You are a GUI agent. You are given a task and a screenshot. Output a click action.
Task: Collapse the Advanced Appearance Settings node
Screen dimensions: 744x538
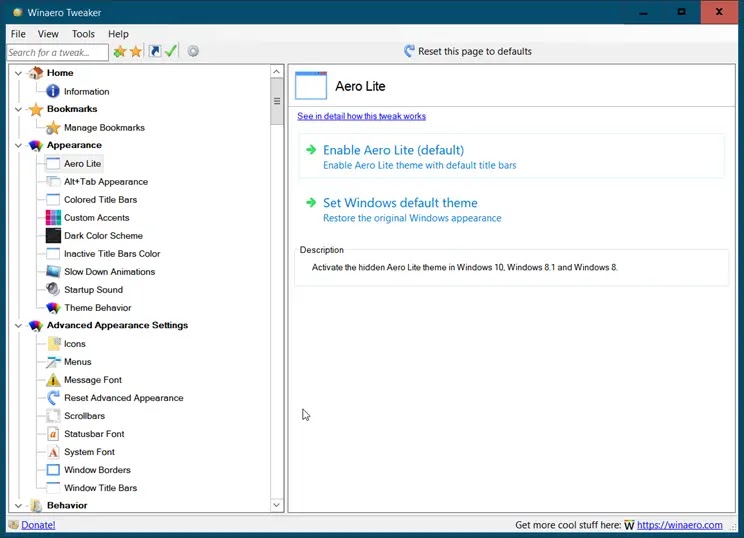(x=18, y=325)
